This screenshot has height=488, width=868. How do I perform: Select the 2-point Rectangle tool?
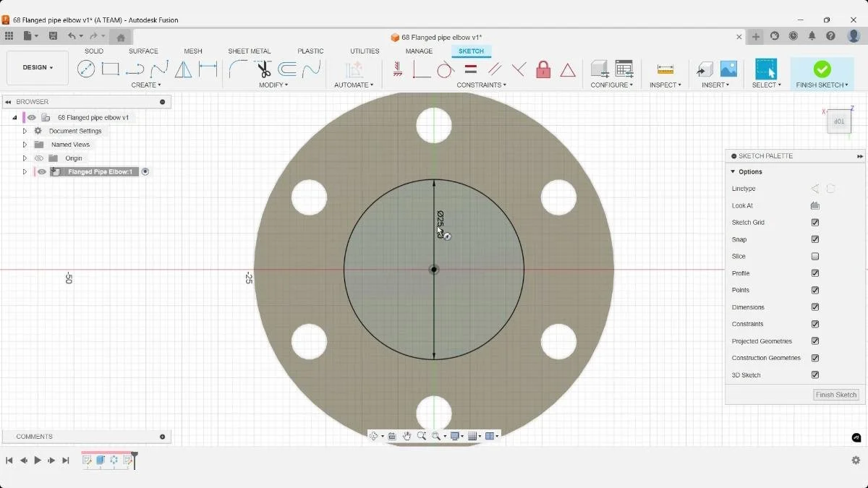click(x=110, y=69)
